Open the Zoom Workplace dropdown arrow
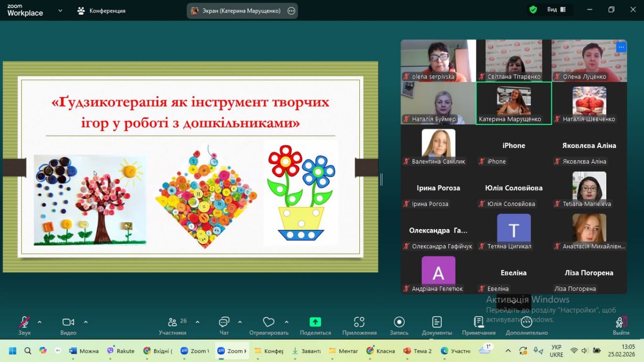The width and height of the screenshot is (644, 362). (60, 10)
